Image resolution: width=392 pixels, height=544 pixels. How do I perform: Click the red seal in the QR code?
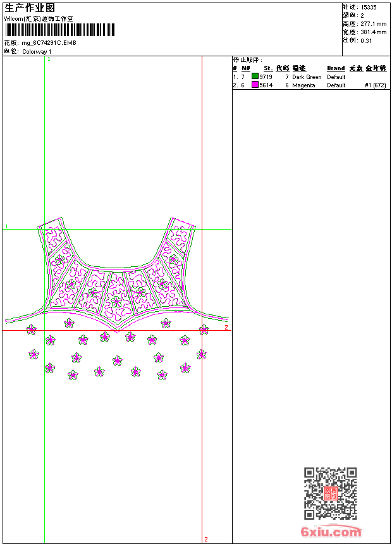coord(330,493)
